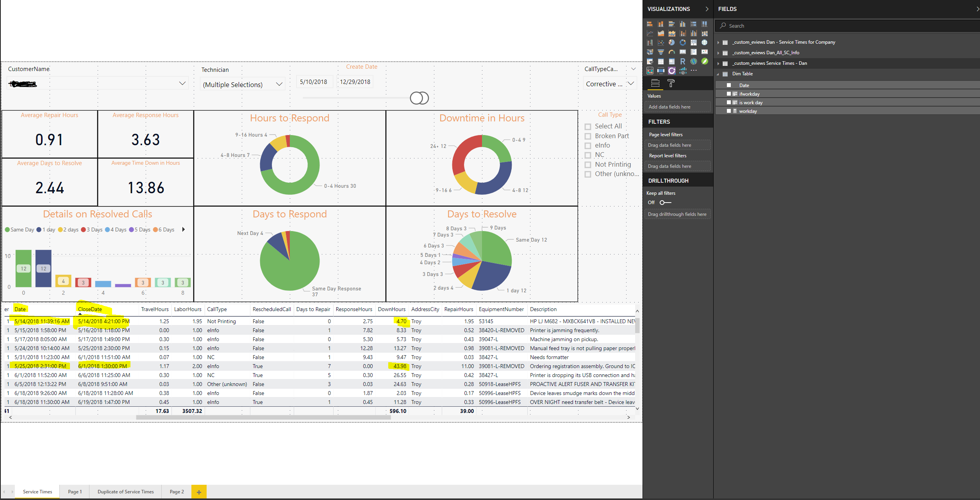Image resolution: width=980 pixels, height=500 pixels.
Task: Select the R script visual
Action: (x=683, y=61)
